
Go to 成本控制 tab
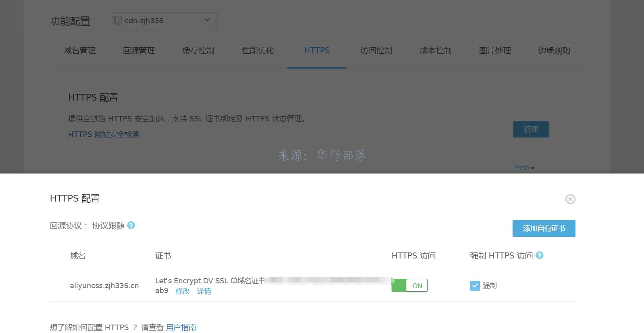(436, 50)
